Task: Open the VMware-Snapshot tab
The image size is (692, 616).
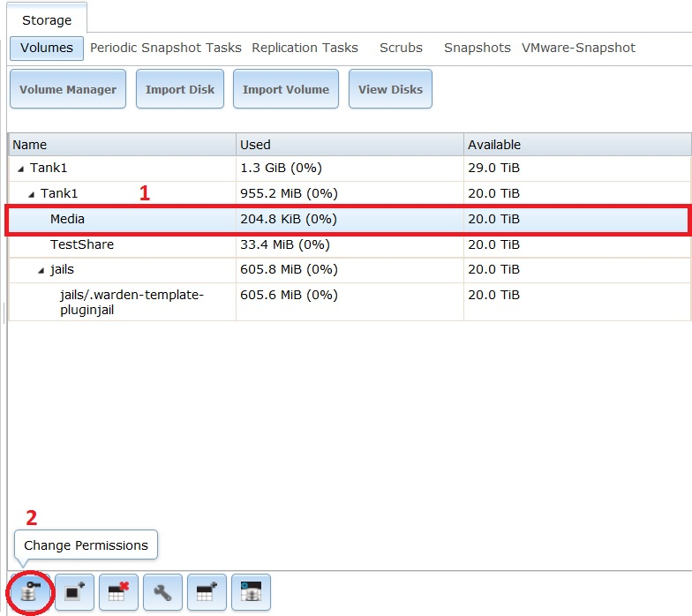Action: point(578,48)
